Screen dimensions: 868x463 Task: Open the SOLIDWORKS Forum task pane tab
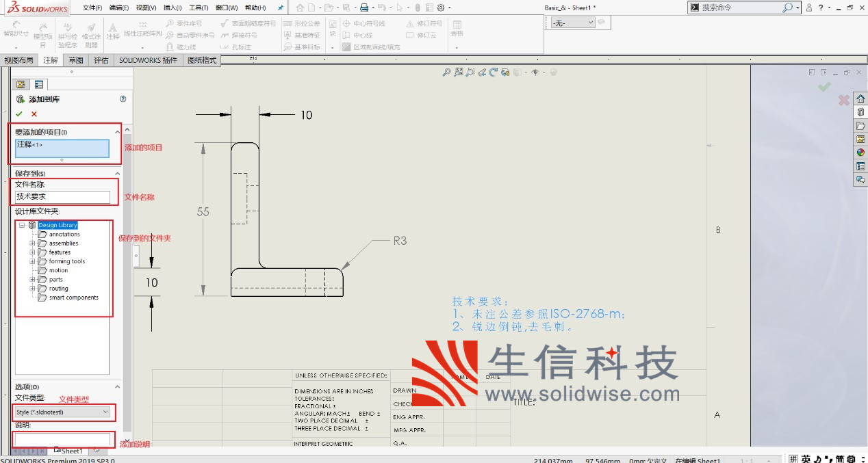click(x=860, y=180)
